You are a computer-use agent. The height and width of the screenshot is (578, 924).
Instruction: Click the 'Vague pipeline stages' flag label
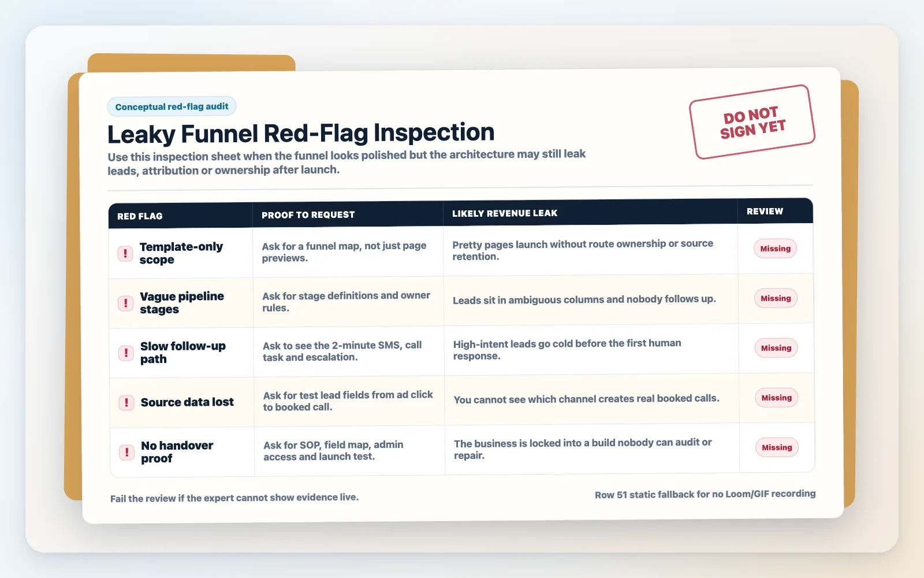[x=181, y=303]
